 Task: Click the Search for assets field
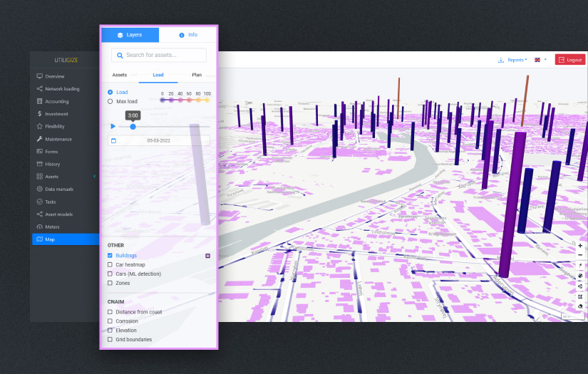[x=159, y=56]
